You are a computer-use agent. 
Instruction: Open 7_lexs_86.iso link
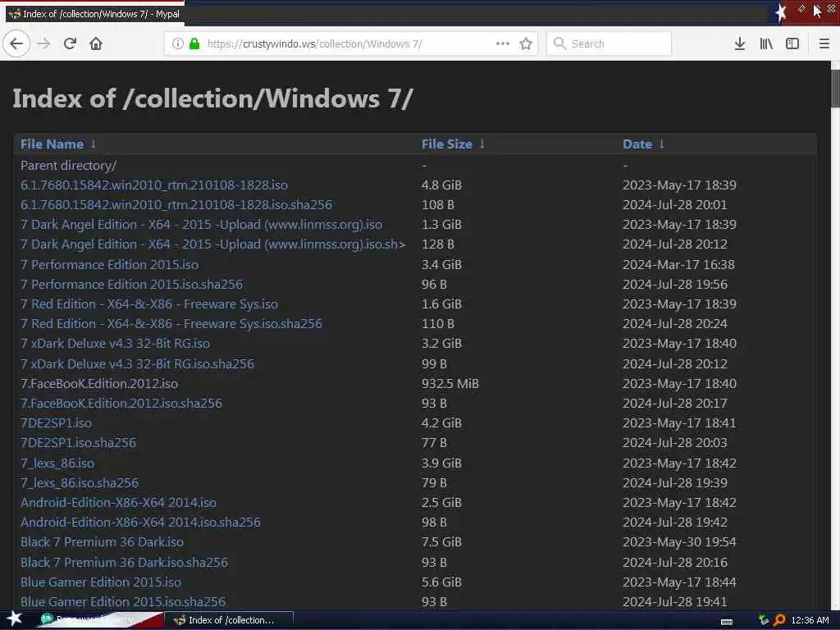(x=57, y=463)
